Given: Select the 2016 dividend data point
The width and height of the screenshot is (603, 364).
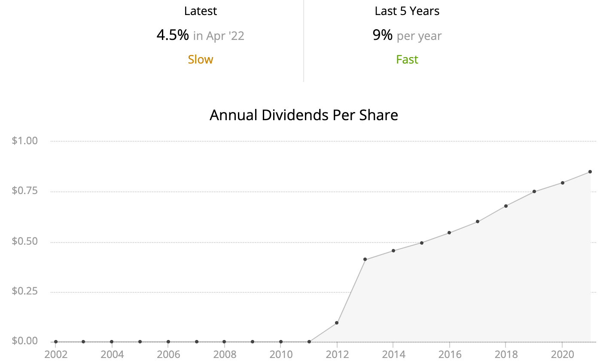Looking at the screenshot, I should 449,233.
